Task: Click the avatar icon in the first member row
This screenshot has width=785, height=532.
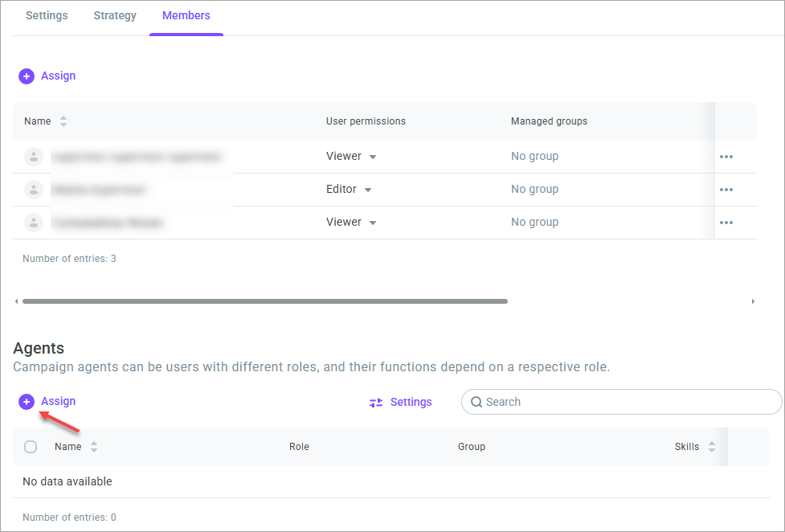Action: pos(34,157)
